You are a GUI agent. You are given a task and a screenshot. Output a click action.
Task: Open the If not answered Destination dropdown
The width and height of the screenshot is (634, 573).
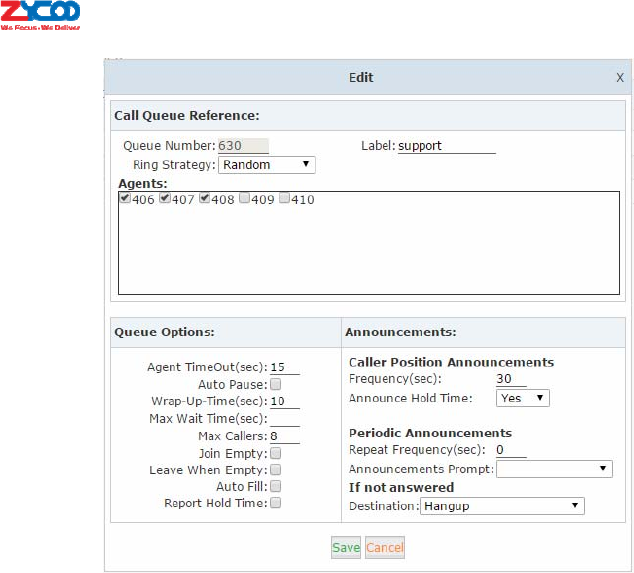point(501,506)
